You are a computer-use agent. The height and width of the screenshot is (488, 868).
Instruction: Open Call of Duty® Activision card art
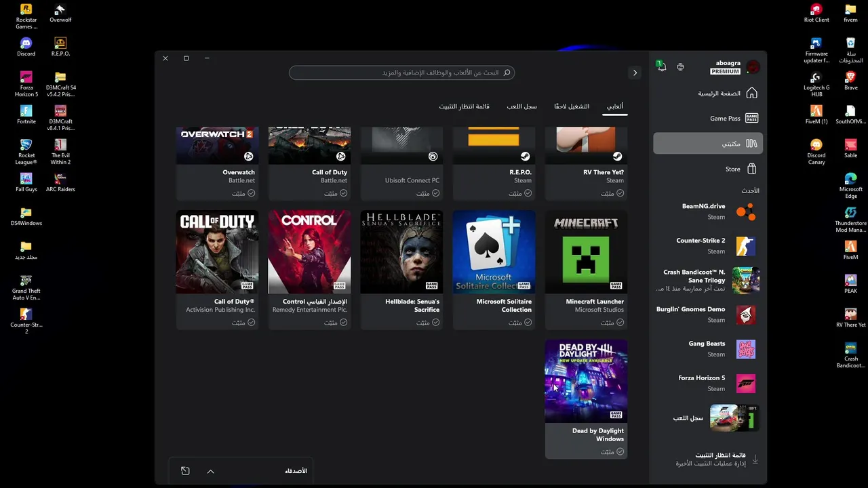pyautogui.click(x=217, y=251)
